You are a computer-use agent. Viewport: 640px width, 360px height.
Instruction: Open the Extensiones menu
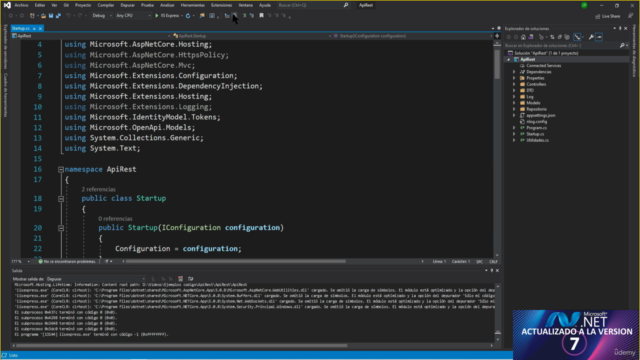tap(221, 5)
